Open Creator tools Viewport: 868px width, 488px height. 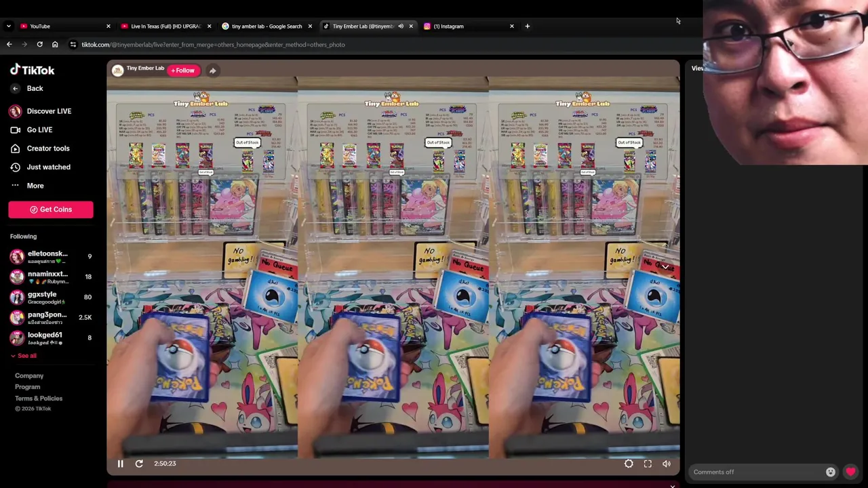pyautogui.click(x=39, y=148)
